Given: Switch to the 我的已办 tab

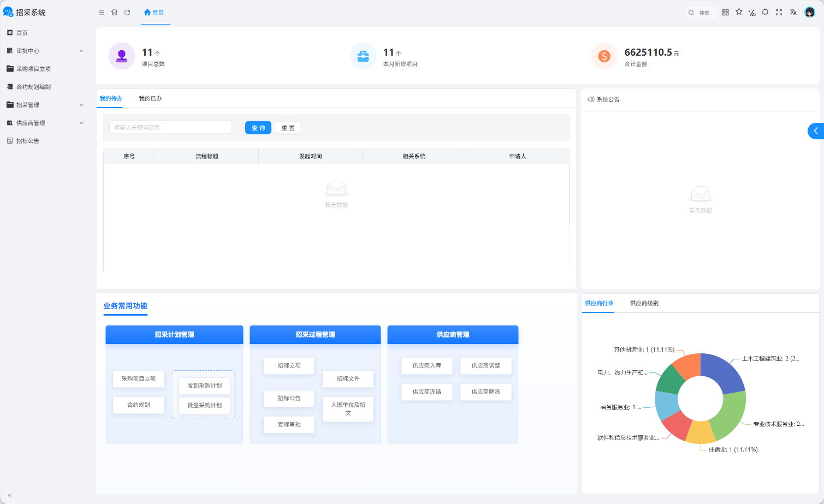Looking at the screenshot, I should click(150, 98).
